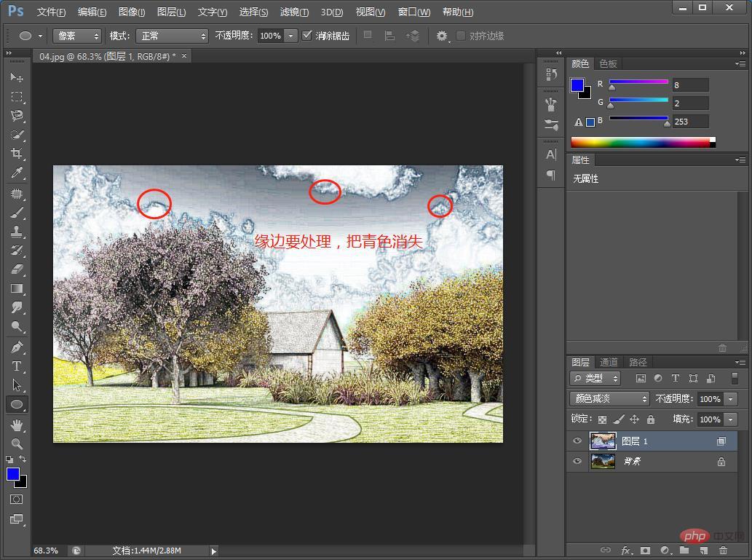The image size is (752, 560).
Task: Hide layer 图层 1 visibility eye
Action: pyautogui.click(x=577, y=441)
